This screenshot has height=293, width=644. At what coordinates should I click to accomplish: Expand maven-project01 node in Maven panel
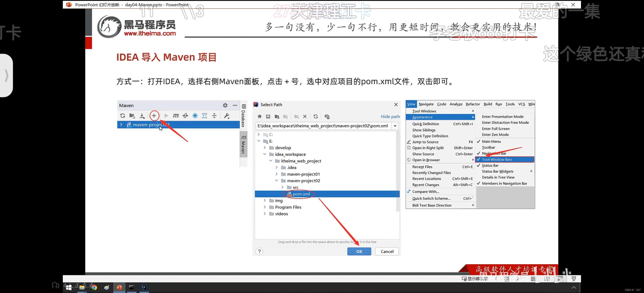click(121, 125)
